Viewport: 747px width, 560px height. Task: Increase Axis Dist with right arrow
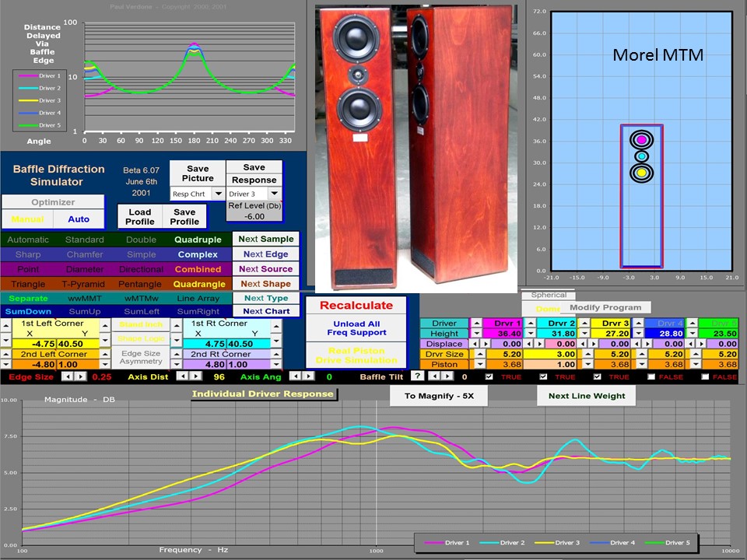196,376
